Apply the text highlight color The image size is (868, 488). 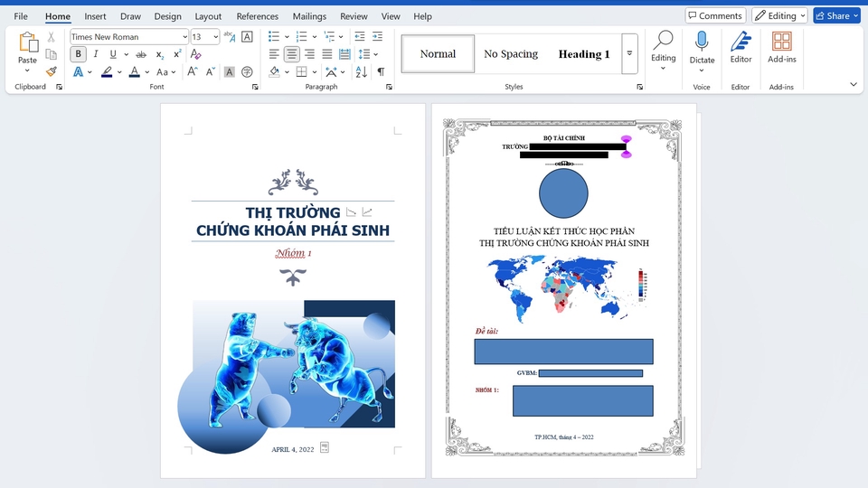(x=107, y=71)
